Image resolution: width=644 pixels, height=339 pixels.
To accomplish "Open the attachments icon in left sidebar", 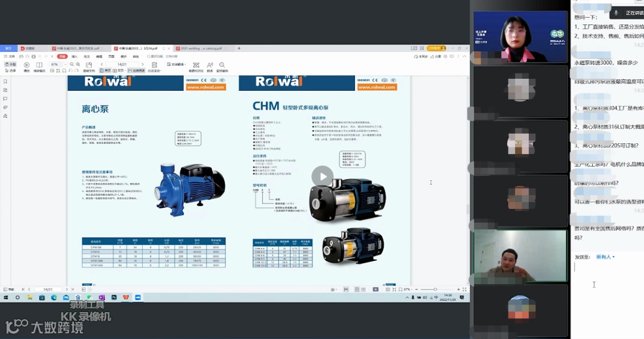I will coord(5,107).
